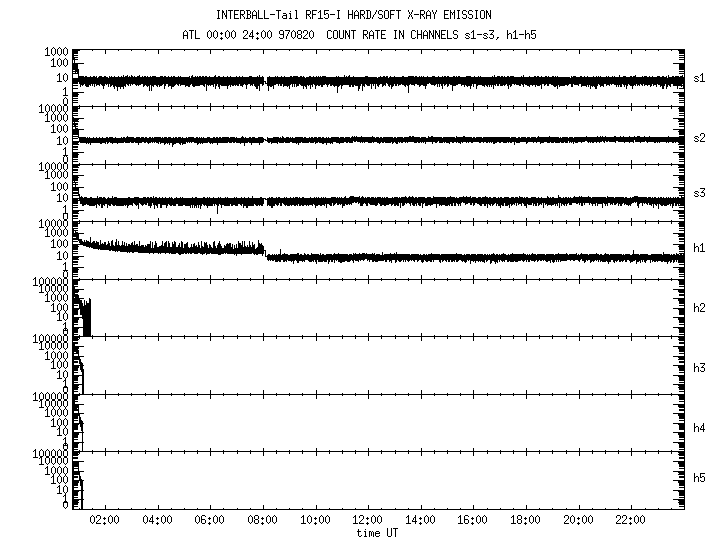Click the h5 channel label

point(699,479)
